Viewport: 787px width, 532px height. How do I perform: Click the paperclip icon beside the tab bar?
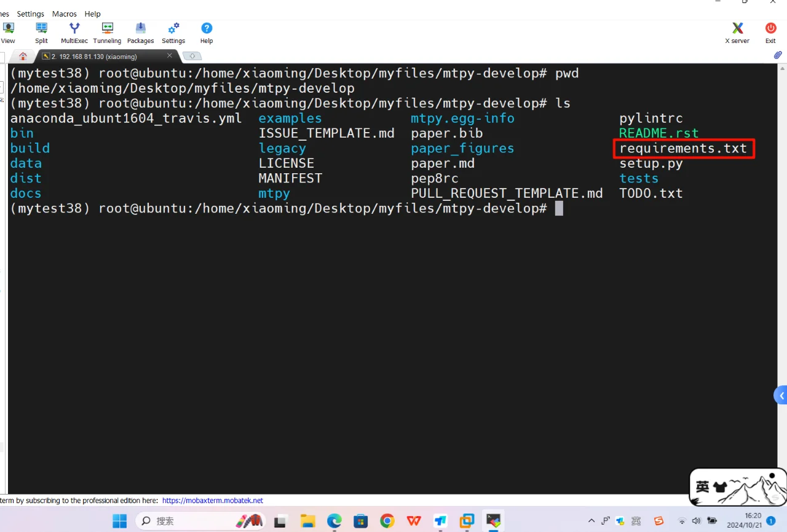778,55
